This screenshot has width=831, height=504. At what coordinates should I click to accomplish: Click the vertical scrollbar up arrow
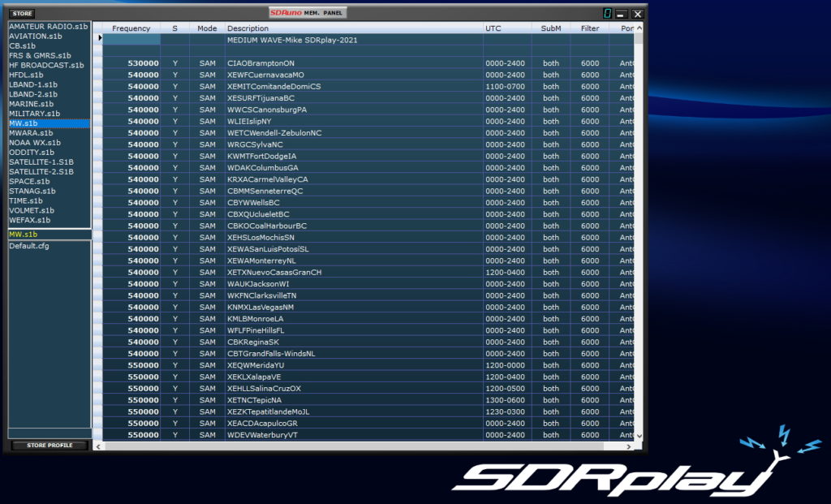(639, 28)
